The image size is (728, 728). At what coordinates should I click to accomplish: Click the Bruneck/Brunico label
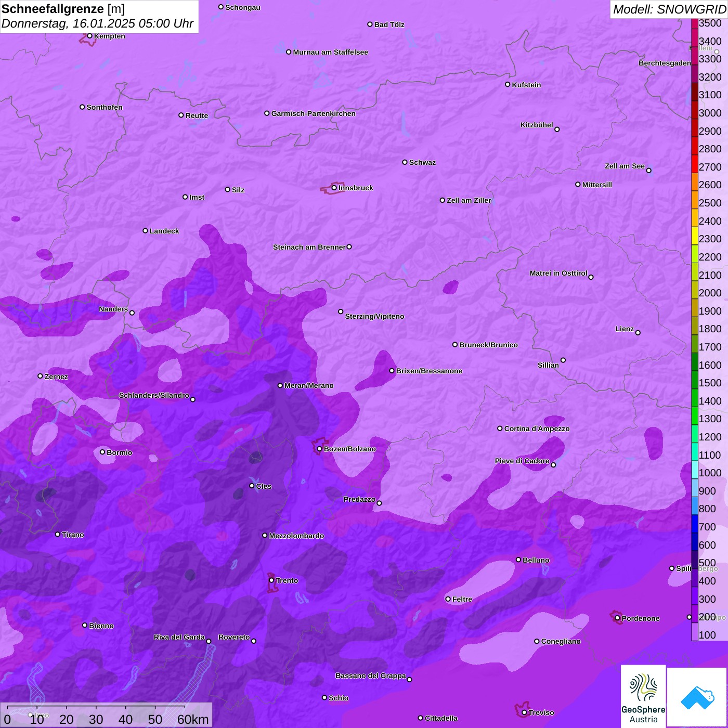point(488,345)
